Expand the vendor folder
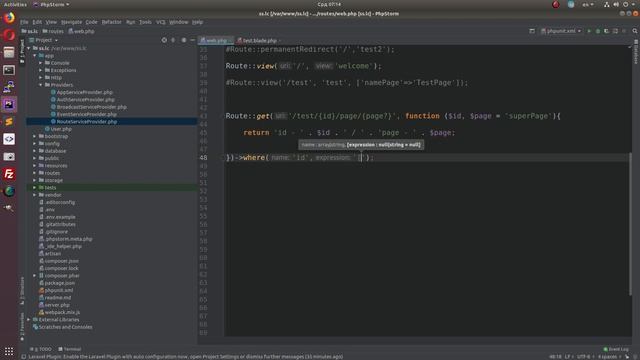This screenshot has width=640, height=360. (35, 195)
